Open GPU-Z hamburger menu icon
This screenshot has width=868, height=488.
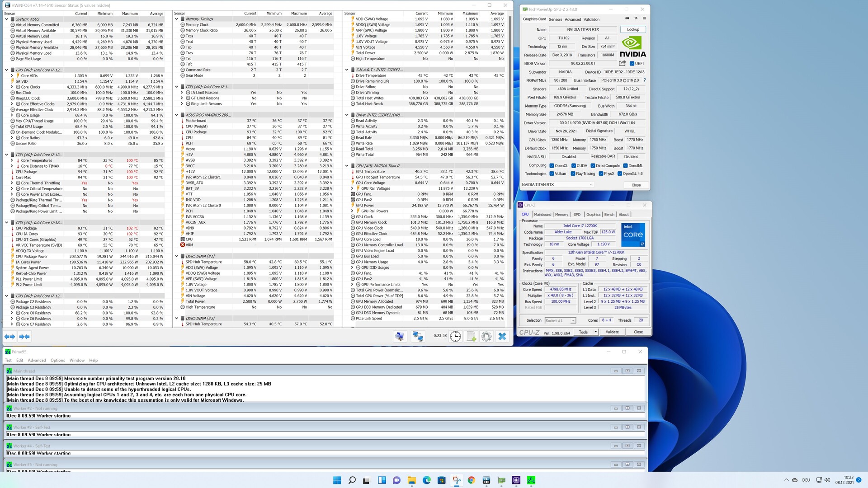pyautogui.click(x=644, y=19)
